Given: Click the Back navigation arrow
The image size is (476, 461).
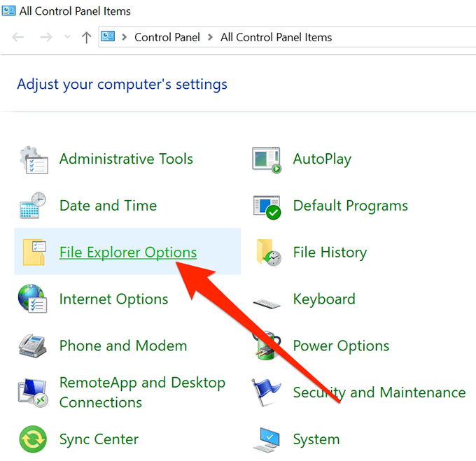Looking at the screenshot, I should click(19, 38).
